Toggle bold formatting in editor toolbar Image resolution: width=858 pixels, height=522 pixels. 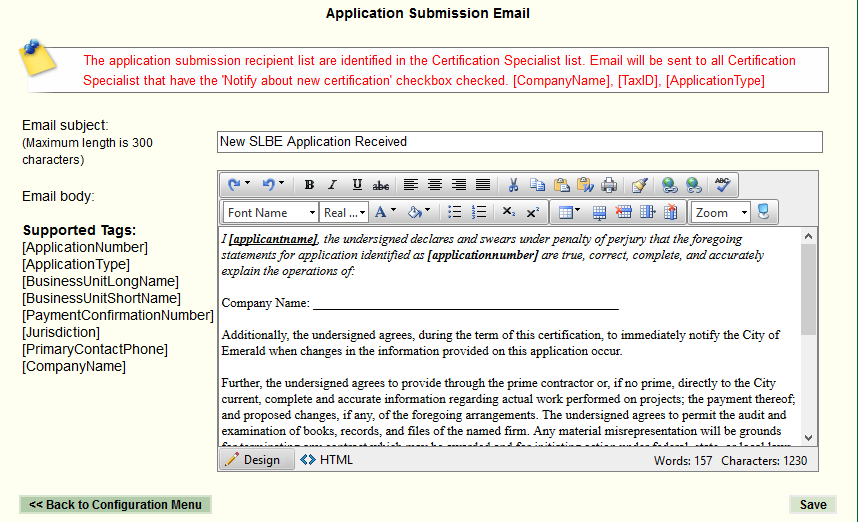(309, 185)
